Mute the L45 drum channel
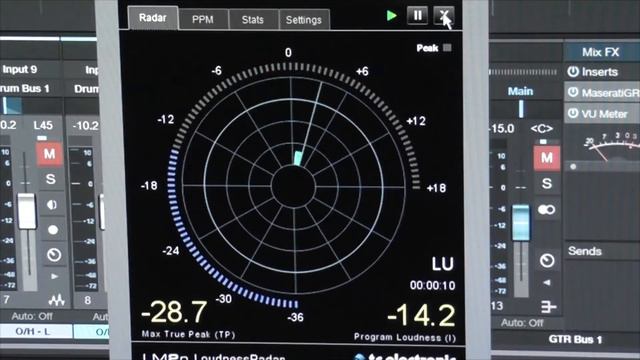Image resolution: width=640 pixels, height=360 pixels. 50,154
